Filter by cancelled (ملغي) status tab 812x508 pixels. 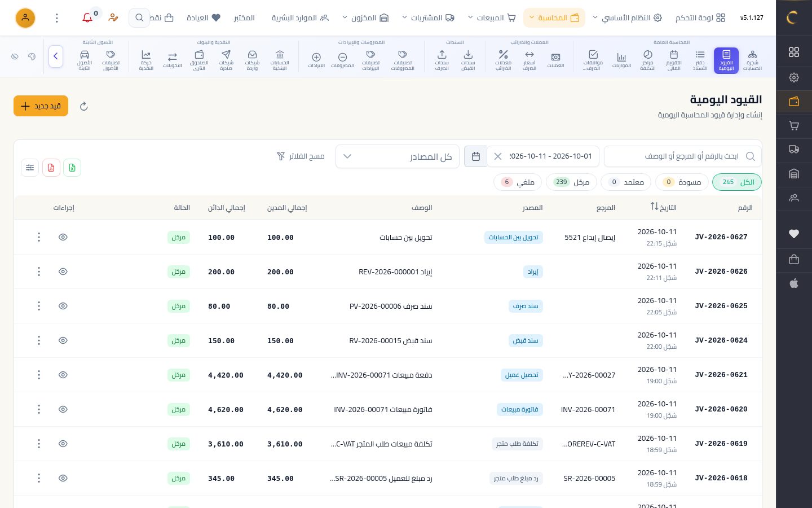click(x=518, y=182)
